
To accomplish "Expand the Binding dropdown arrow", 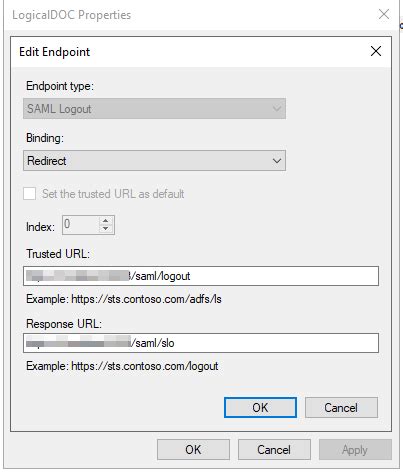I will click(x=277, y=161).
